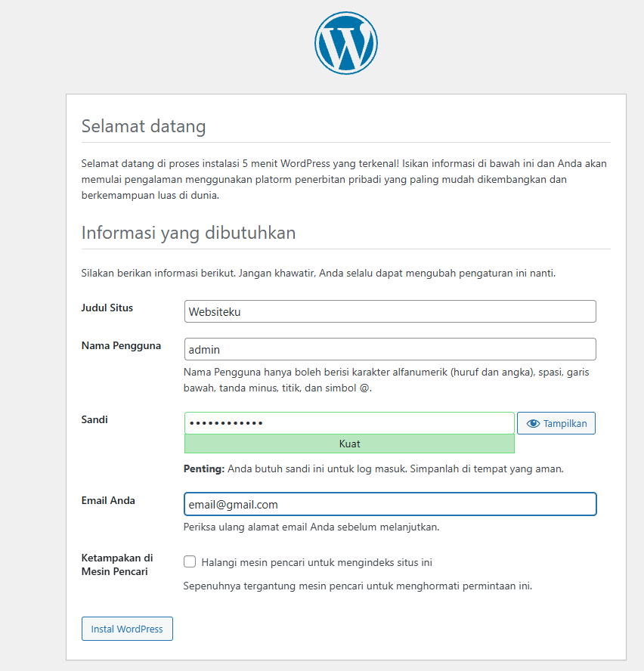Click the Judul Situs label
644x671 pixels.
point(107,308)
